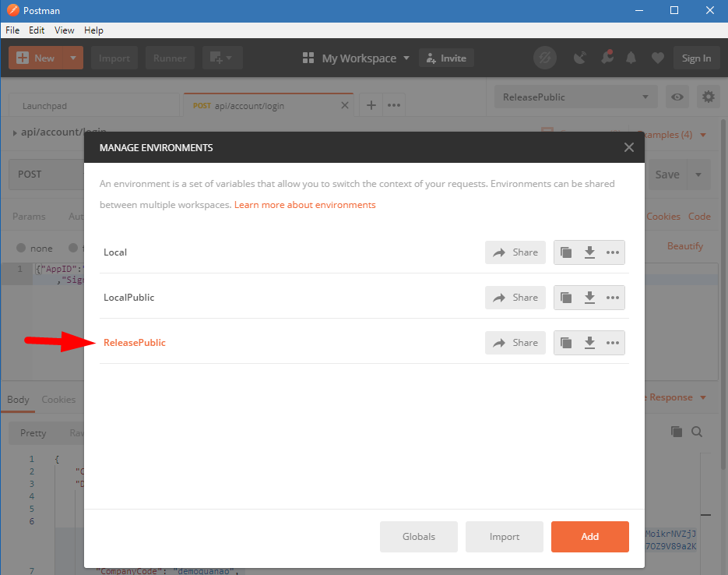The width and height of the screenshot is (728, 575).
Task: Open the interceptor satellite icon
Action: tap(579, 58)
